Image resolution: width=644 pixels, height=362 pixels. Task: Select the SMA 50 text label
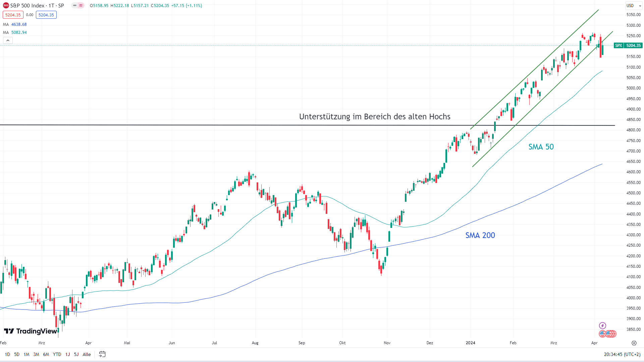[x=541, y=147]
